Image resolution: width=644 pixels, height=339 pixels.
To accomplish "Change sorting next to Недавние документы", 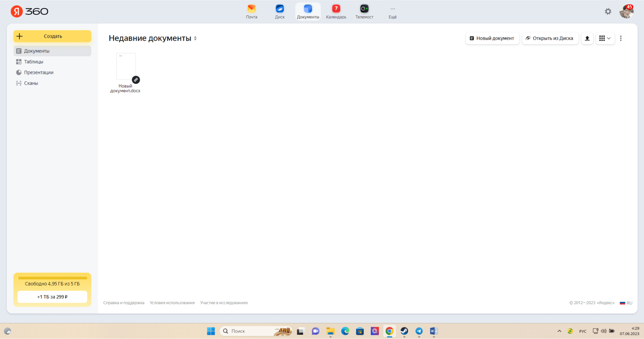I will [x=195, y=38].
